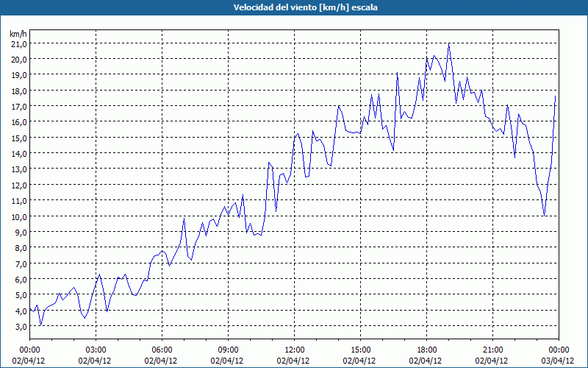Select the "6,0" vertical axis value
Screen dimensions: 588x368
point(21,280)
